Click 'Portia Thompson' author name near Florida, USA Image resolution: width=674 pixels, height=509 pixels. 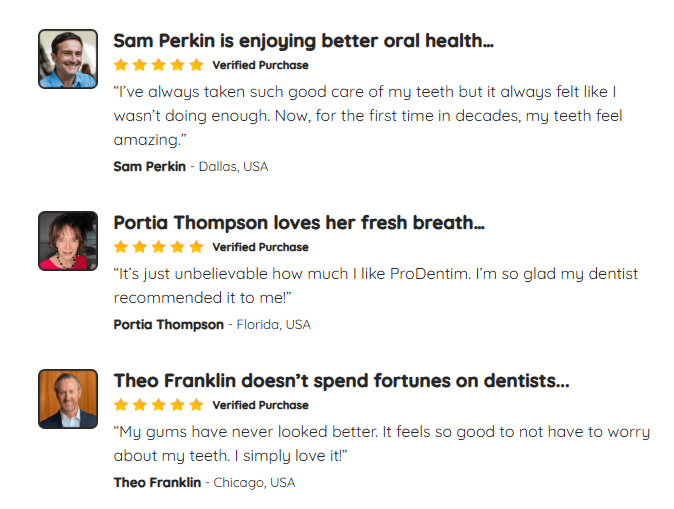pos(168,325)
